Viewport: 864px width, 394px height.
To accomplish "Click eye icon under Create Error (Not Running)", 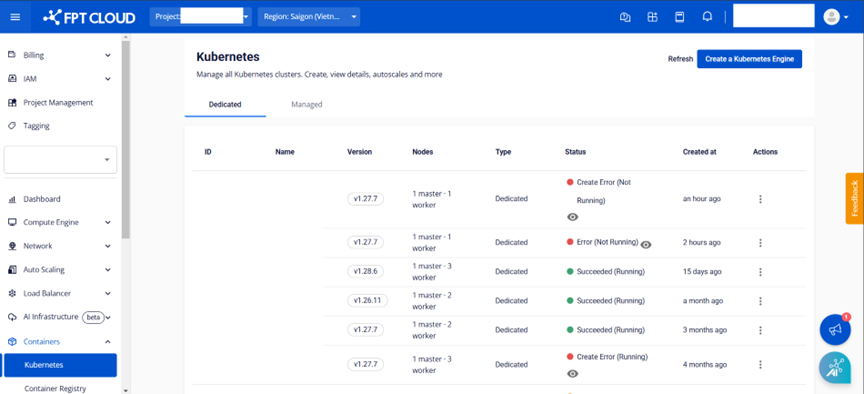I will 573,217.
